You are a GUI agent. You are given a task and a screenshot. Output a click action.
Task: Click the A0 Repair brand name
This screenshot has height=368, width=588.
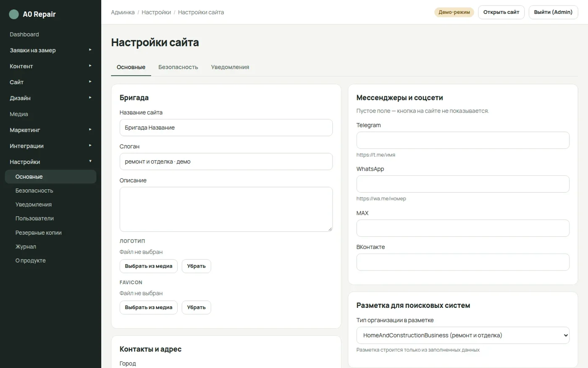point(39,14)
